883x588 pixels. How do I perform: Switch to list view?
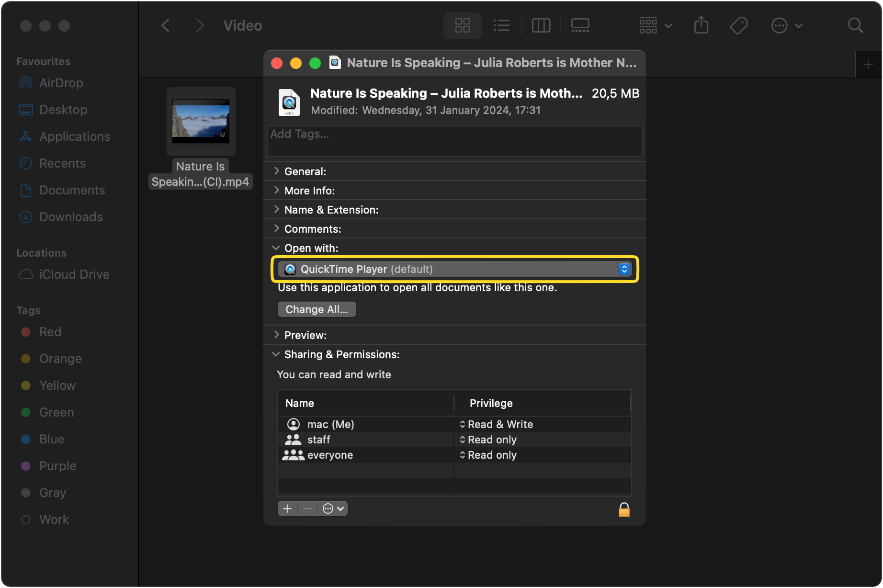(501, 25)
